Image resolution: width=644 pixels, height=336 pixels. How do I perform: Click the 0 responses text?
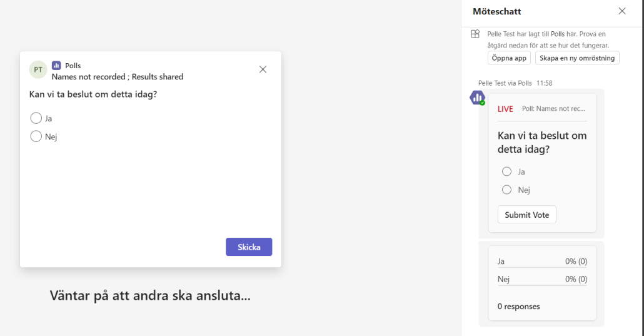pos(519,307)
